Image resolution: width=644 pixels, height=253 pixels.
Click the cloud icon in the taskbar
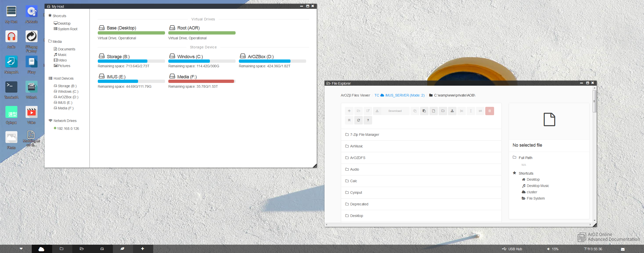pos(41,249)
